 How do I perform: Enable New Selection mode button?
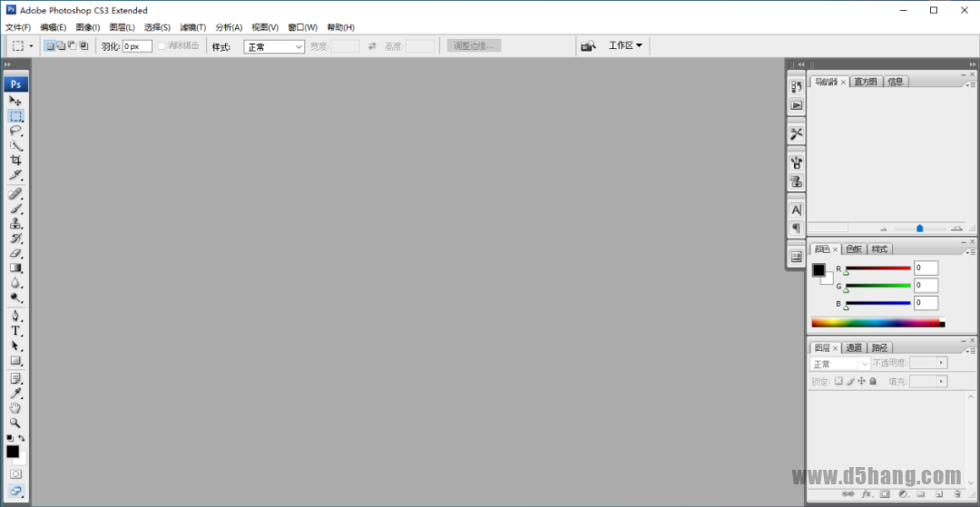coord(50,45)
